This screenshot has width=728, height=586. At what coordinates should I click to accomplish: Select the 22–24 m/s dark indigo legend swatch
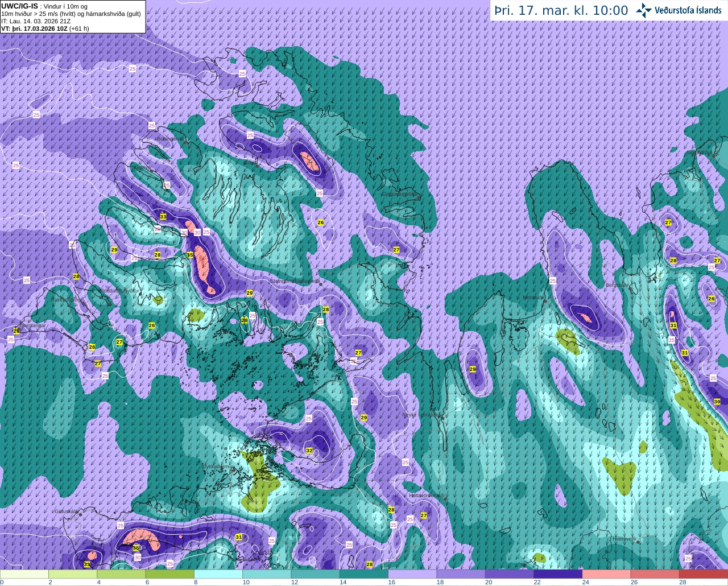pyautogui.click(x=558, y=574)
